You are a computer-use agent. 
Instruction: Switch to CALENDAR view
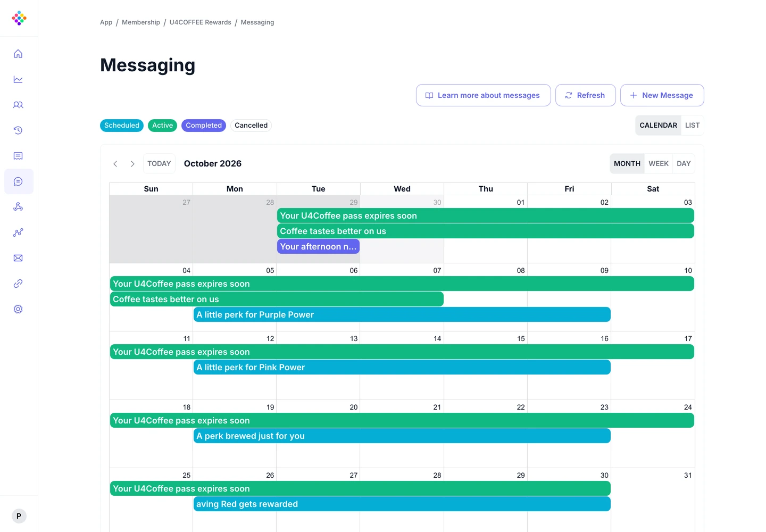click(658, 126)
